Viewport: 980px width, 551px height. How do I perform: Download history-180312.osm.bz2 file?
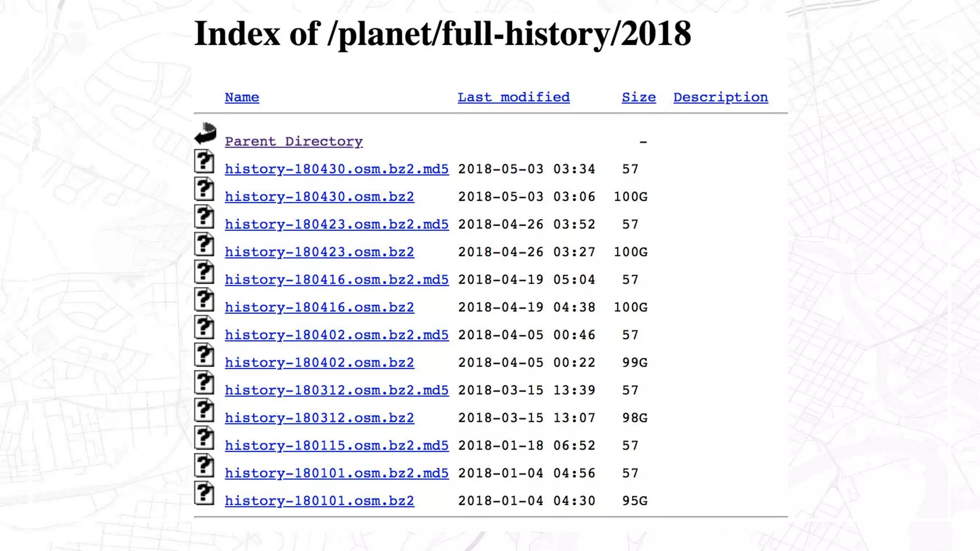click(x=319, y=418)
